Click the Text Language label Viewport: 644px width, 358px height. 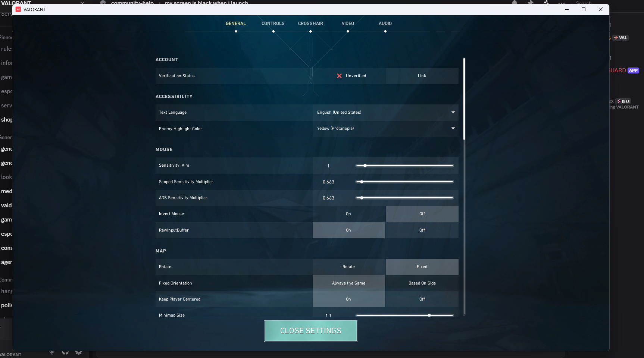click(x=173, y=113)
